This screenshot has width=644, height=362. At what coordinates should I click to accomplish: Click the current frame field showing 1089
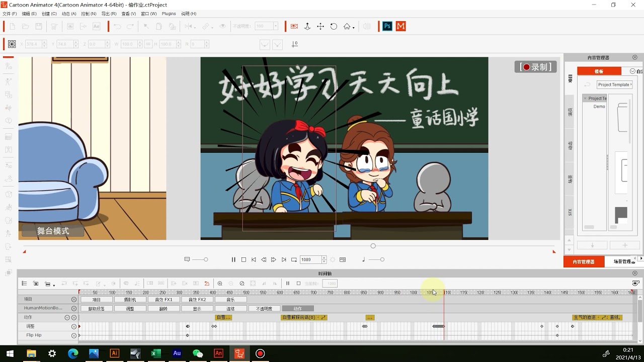coord(310,259)
